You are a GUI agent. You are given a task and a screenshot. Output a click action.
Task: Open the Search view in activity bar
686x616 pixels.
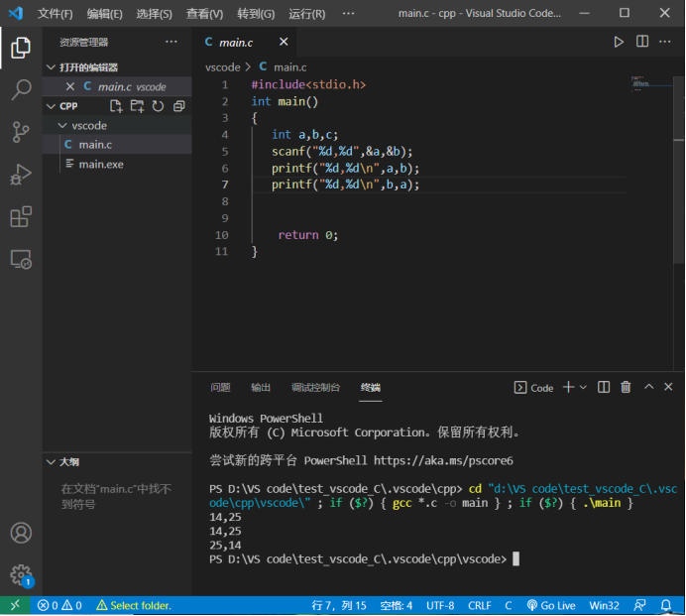(21, 90)
